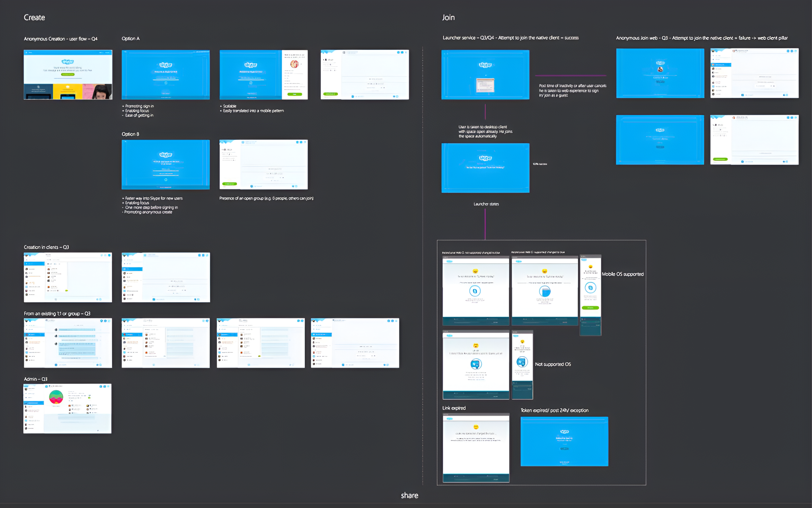Select the Join section heading
The height and width of the screenshot is (508, 812).
click(448, 18)
